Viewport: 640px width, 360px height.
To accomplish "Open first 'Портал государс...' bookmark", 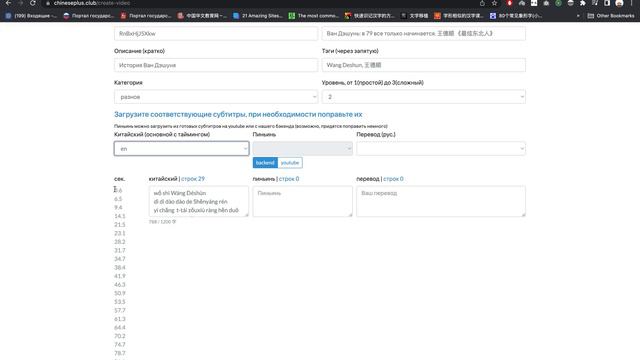I will pos(88,16).
